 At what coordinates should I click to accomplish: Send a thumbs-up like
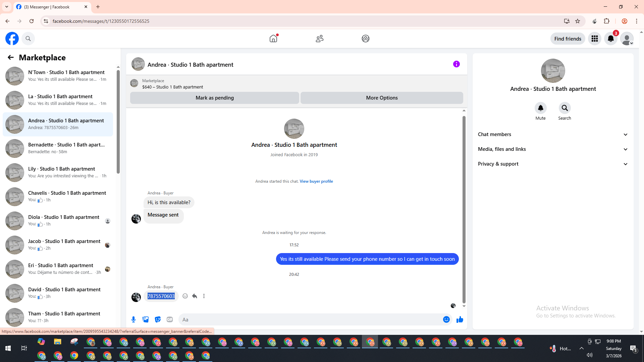click(460, 319)
